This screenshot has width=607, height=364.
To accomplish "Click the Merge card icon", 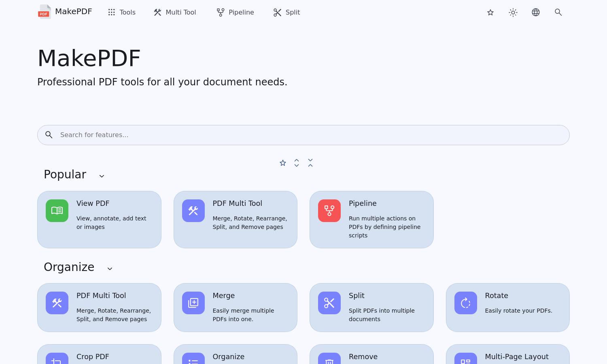I will point(193,303).
